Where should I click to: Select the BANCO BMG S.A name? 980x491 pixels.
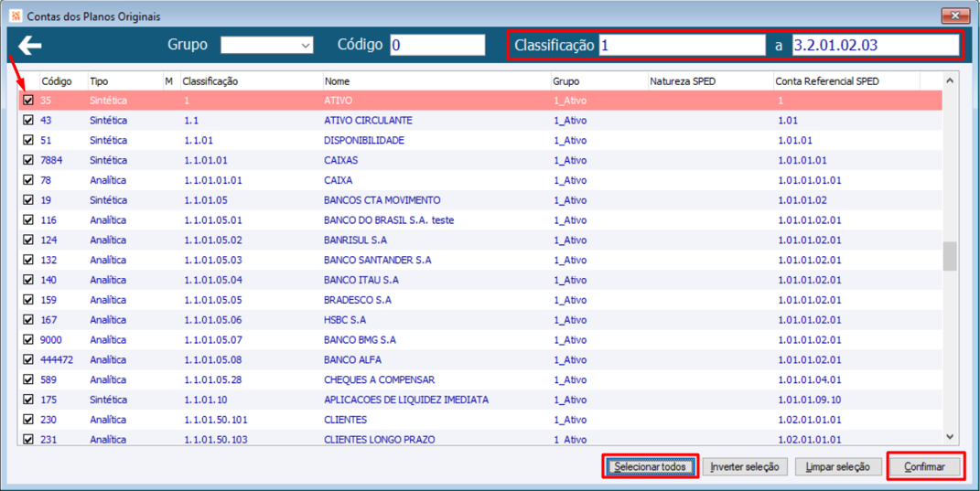tap(360, 340)
